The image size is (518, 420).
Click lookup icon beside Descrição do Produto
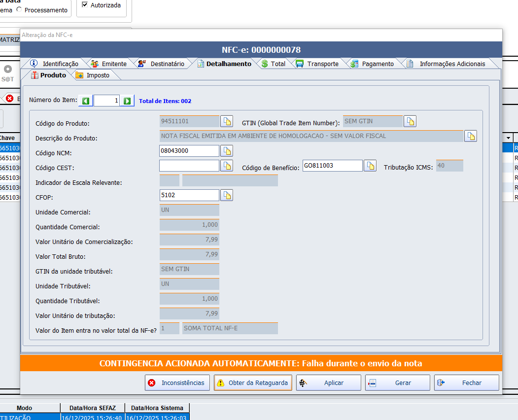click(x=471, y=136)
